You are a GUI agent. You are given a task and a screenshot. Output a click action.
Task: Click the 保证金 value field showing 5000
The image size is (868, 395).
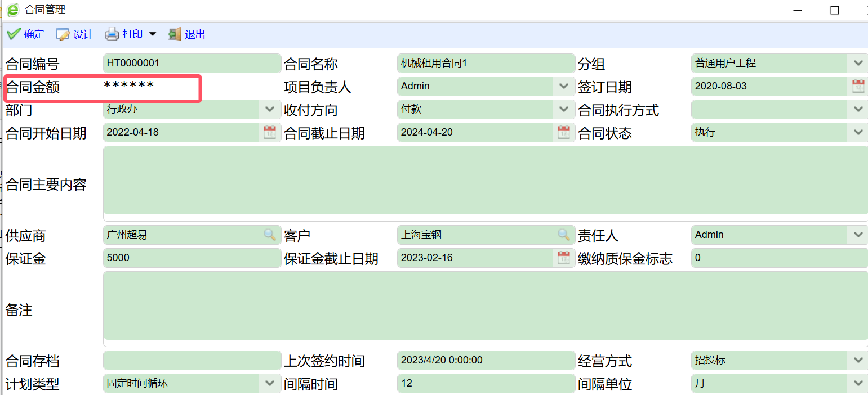click(192, 258)
